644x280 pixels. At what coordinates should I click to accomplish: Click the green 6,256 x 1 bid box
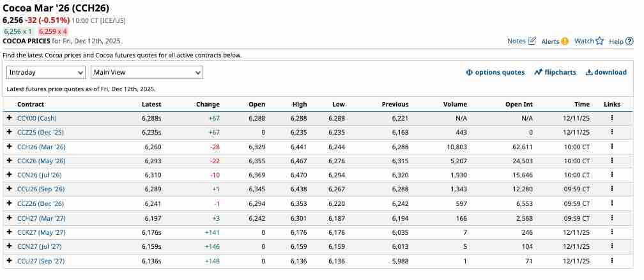[18, 31]
